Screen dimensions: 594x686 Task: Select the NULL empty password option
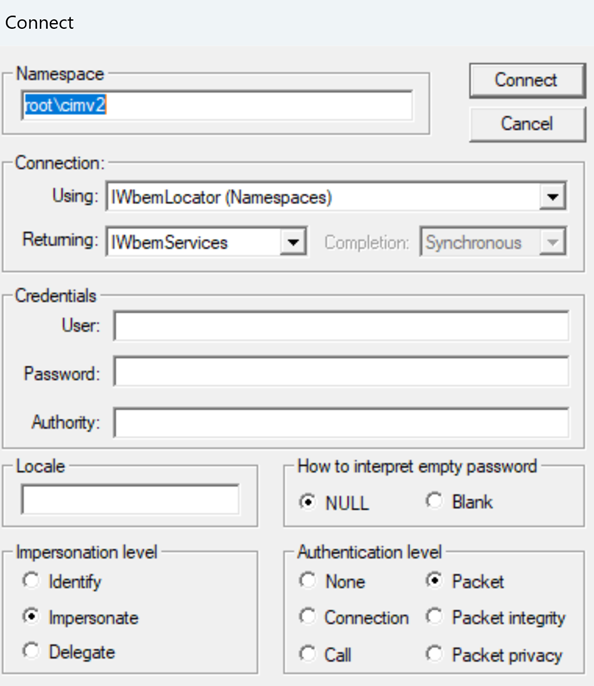pos(335,502)
